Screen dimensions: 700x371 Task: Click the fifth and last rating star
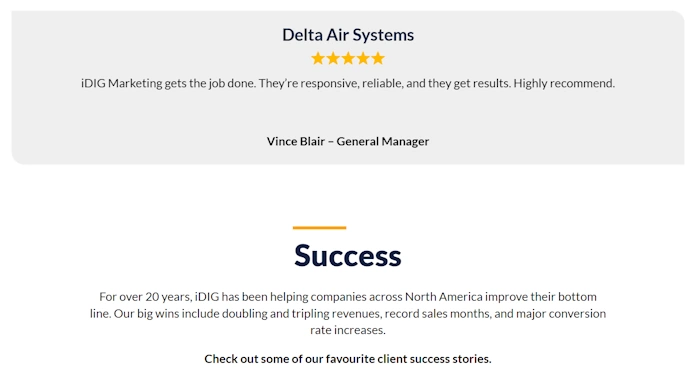378,58
